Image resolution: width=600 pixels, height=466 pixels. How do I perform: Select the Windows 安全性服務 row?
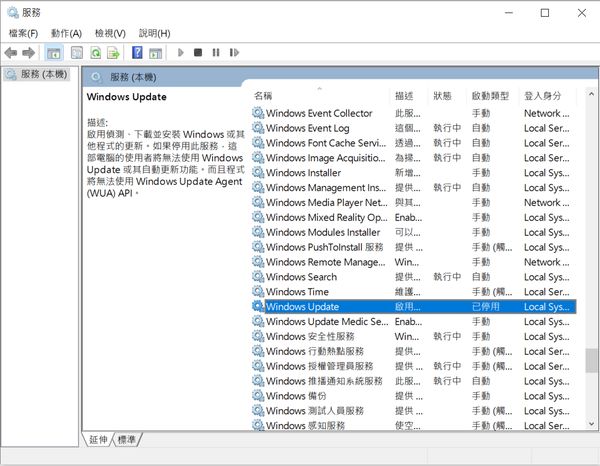pos(414,337)
